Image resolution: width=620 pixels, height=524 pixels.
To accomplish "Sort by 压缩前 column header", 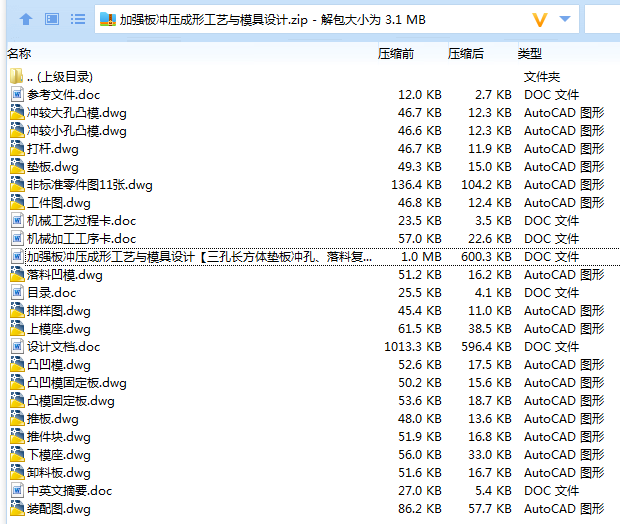I will 396,53.
